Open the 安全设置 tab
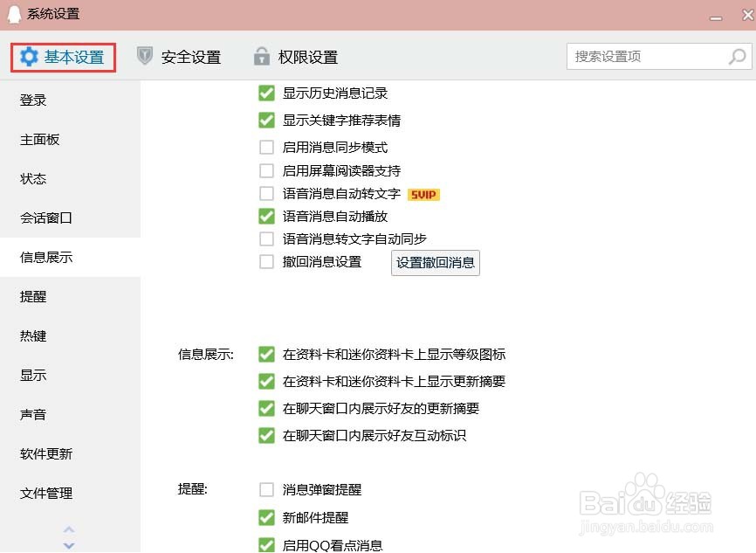Image resolution: width=756 pixels, height=553 pixels. tap(179, 57)
